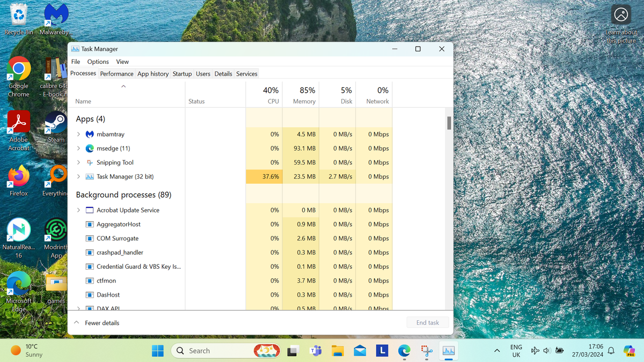Open the volume icon in the system tray

point(547,350)
